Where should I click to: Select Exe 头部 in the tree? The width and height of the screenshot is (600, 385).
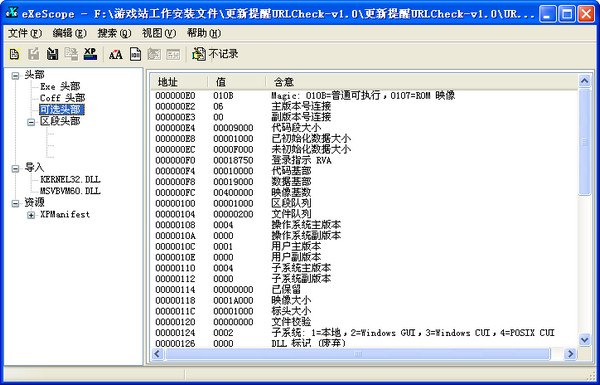[x=60, y=86]
